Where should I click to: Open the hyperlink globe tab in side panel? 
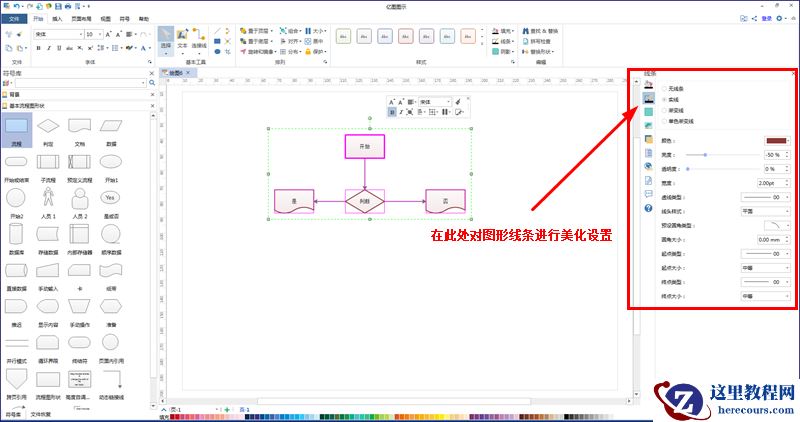(x=648, y=166)
